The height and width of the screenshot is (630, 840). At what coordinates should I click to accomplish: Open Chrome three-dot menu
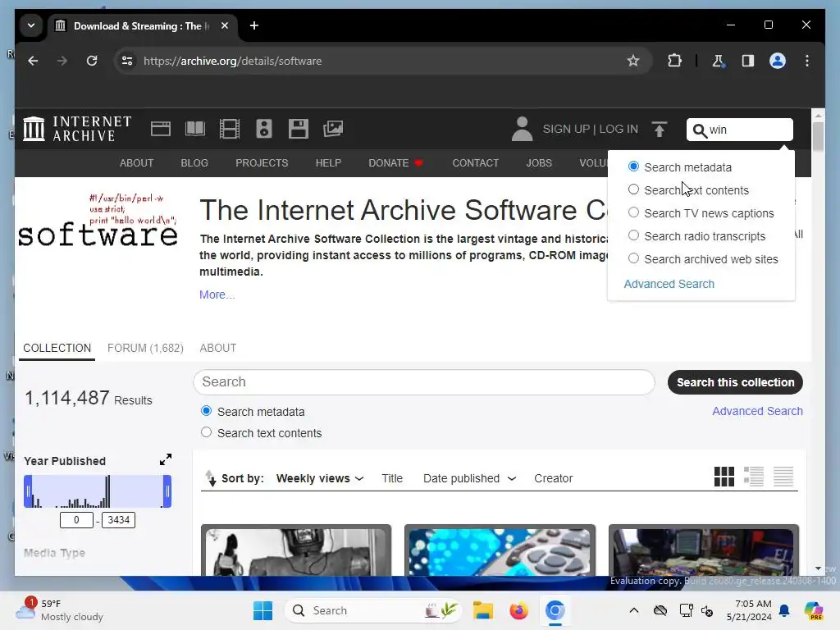(807, 61)
